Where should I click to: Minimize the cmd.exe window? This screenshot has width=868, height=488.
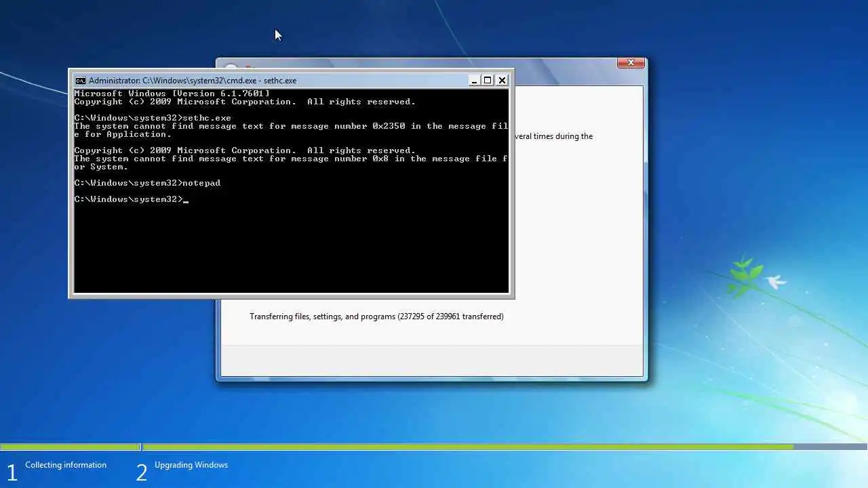point(474,80)
